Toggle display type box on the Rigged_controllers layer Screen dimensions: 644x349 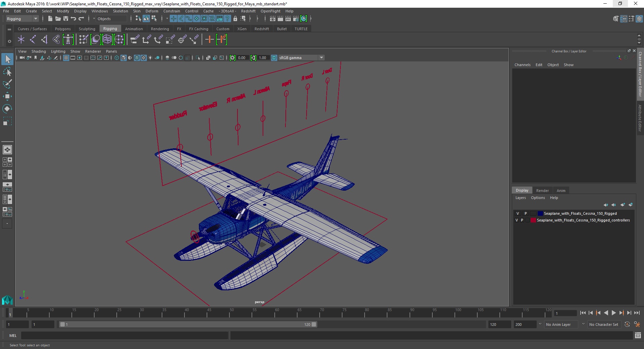click(527, 220)
